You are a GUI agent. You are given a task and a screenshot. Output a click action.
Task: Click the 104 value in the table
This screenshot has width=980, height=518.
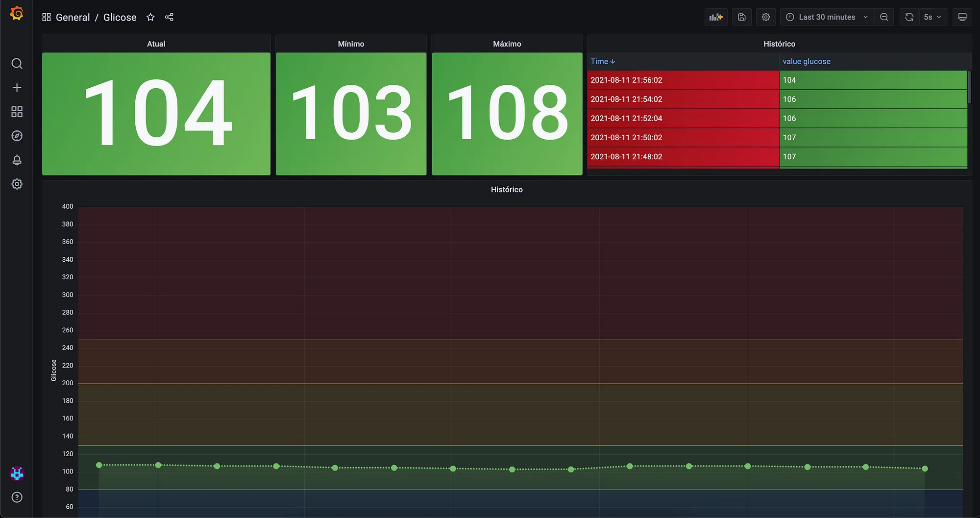pyautogui.click(x=873, y=80)
